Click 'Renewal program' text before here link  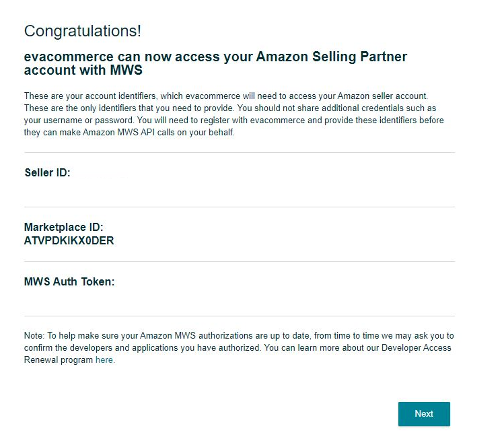point(59,360)
